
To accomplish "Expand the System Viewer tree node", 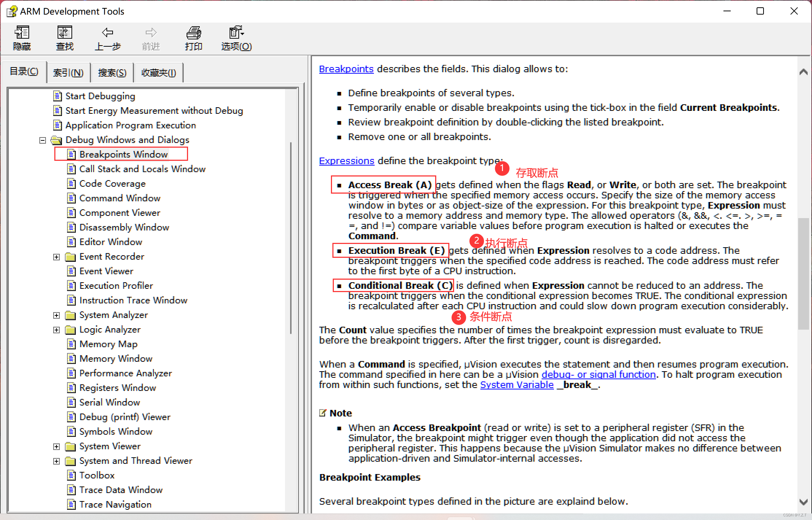I will pyautogui.click(x=56, y=446).
